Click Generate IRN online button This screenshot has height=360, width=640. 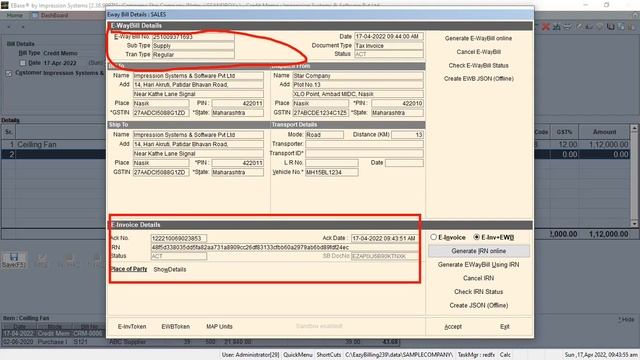coord(479,251)
